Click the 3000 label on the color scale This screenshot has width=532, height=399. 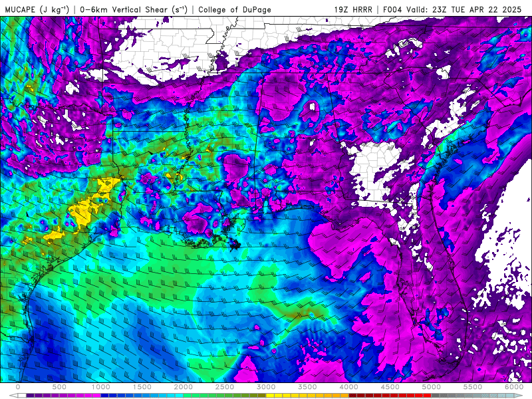click(x=266, y=387)
